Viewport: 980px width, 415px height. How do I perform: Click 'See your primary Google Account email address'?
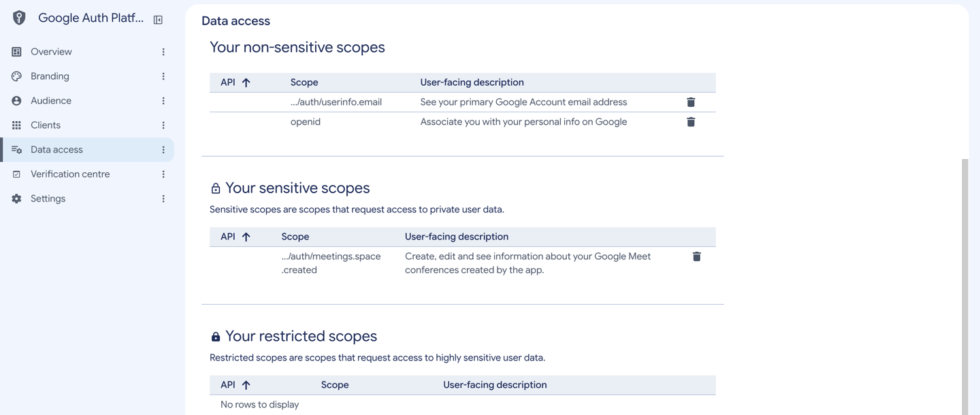pyautogui.click(x=524, y=102)
